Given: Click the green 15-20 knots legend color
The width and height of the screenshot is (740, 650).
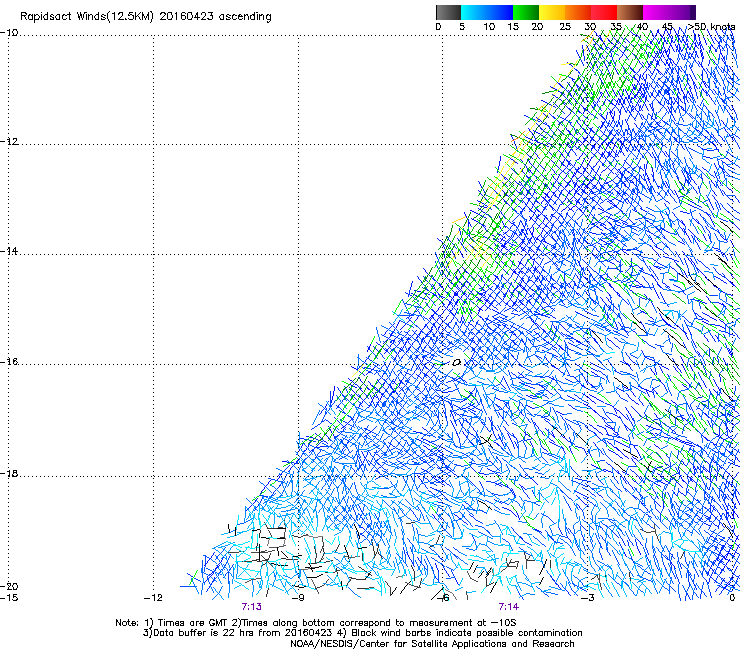Looking at the screenshot, I should click(526, 12).
